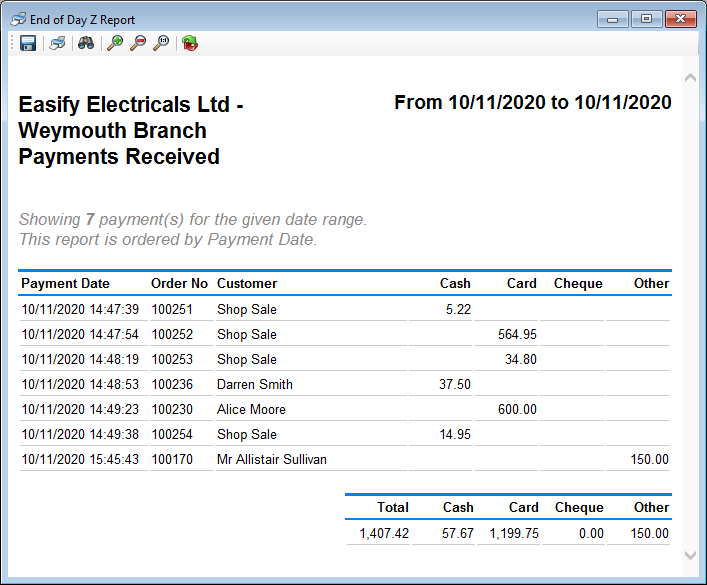Viewport: 707px width, 585px height.
Task: Maximize the End of Day Z Report window
Action: [x=646, y=19]
